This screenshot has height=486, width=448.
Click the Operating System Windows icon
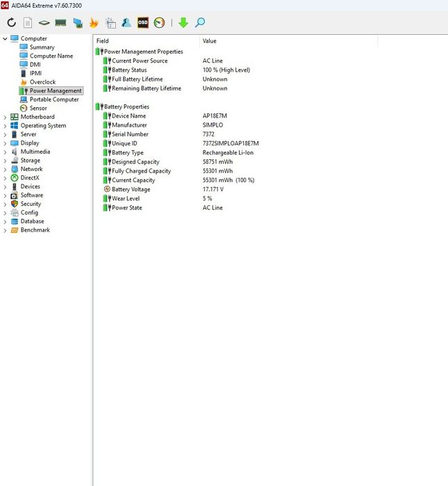point(15,126)
